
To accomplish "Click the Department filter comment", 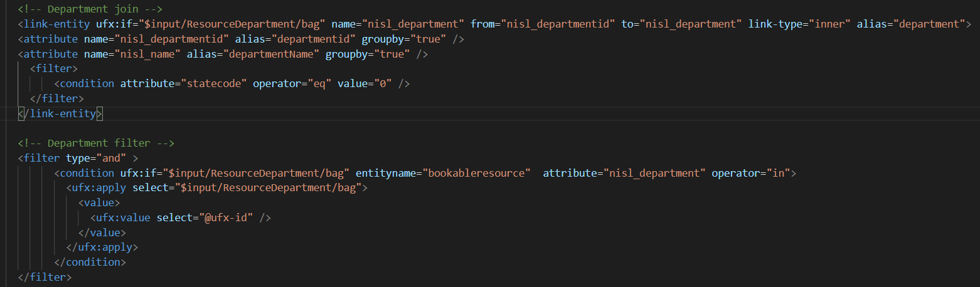I will coord(96,143).
